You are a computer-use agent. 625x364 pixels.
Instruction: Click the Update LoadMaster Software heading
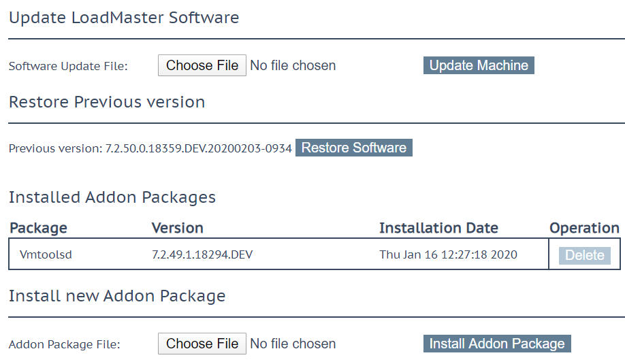click(124, 18)
